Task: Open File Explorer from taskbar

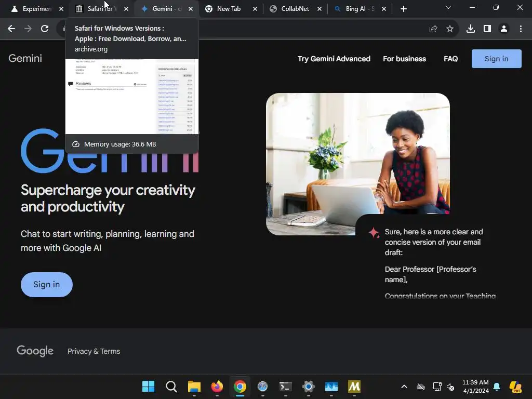Action: pos(194,387)
